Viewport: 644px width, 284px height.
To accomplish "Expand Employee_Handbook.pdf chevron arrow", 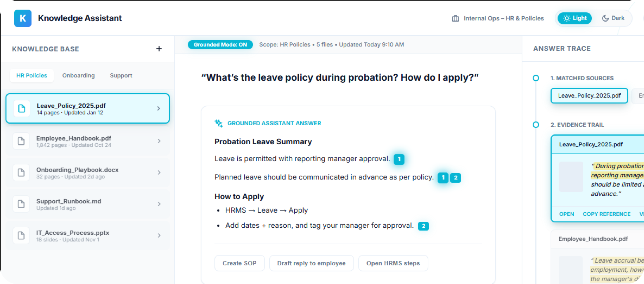I will [159, 141].
